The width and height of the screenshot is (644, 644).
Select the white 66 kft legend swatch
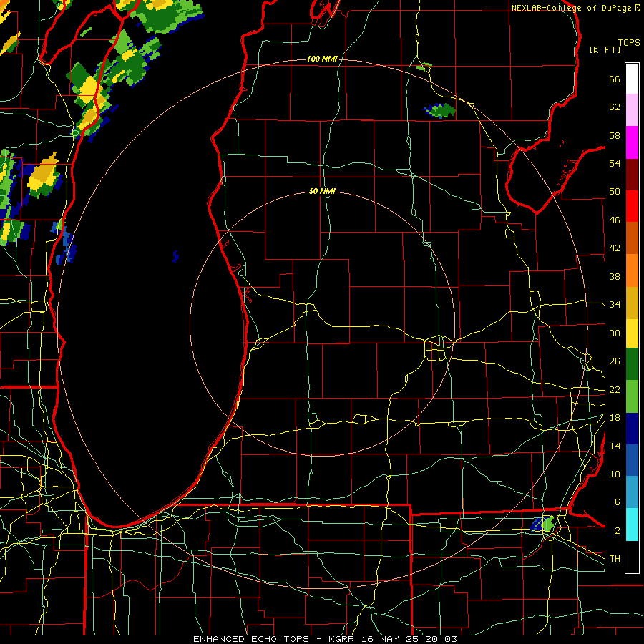pos(632,79)
